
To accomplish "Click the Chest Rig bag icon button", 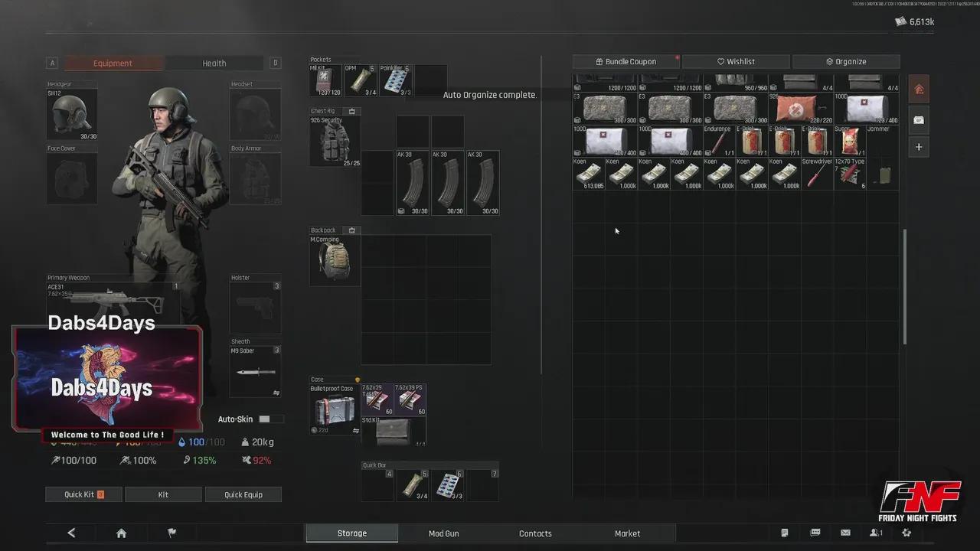I will coord(352,111).
